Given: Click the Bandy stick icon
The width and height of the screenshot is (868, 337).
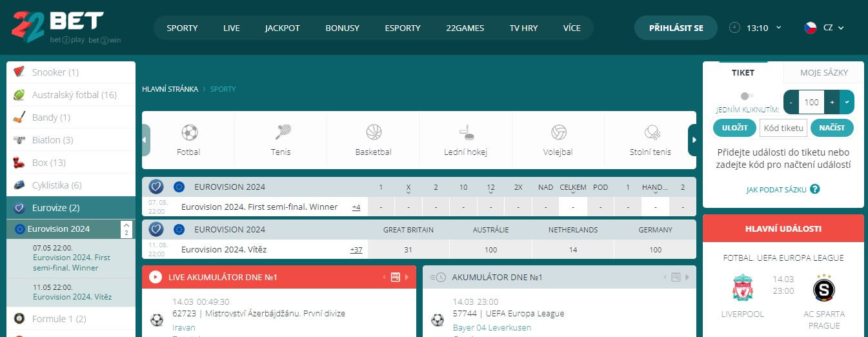Looking at the screenshot, I should pyautogui.click(x=19, y=117).
